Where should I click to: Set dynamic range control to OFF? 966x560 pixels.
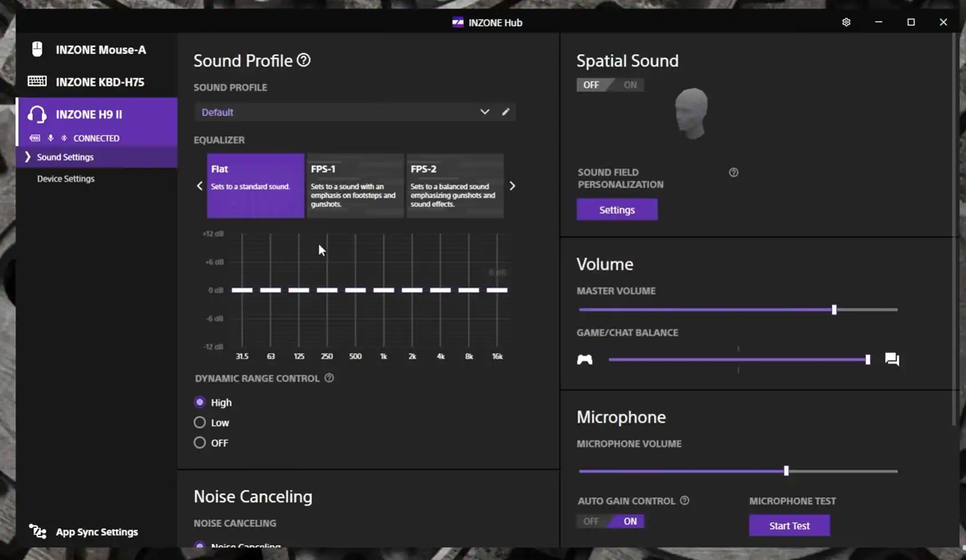(x=200, y=443)
